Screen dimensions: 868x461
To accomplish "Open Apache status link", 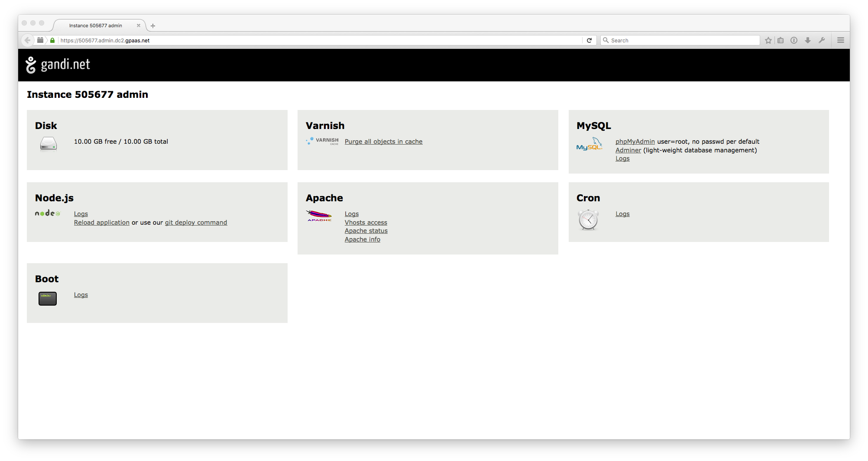I will point(366,231).
